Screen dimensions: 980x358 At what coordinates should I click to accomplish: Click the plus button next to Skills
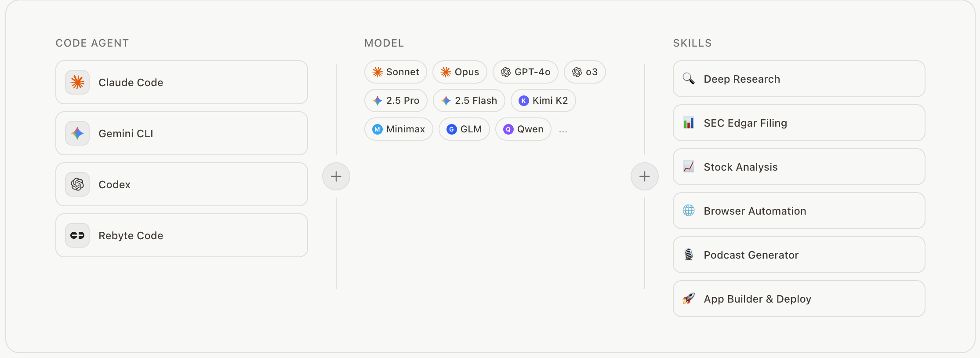click(644, 176)
